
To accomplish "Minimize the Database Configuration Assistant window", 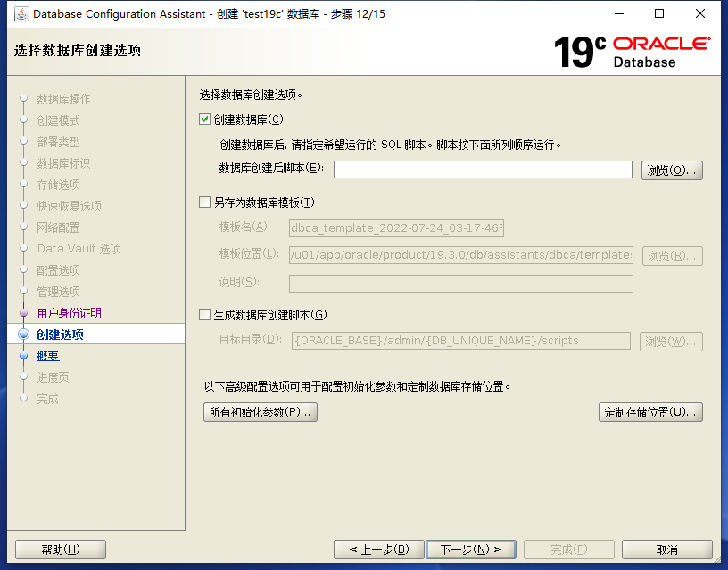I will [619, 14].
